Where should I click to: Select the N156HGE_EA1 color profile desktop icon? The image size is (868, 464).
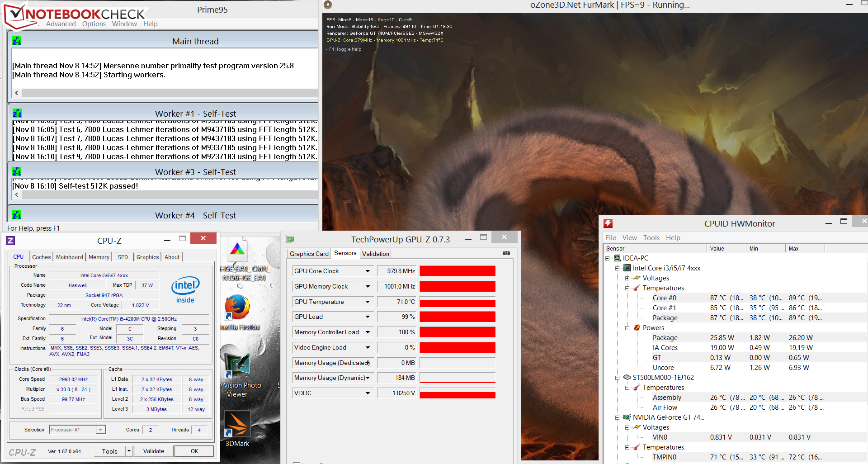(x=237, y=249)
